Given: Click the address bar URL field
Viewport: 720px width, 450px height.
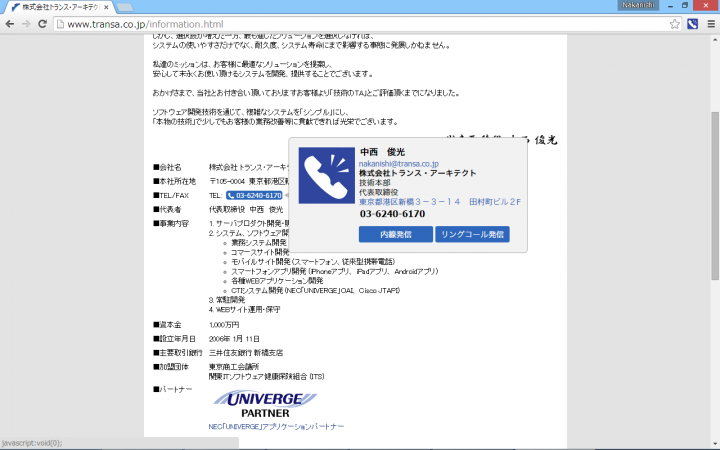Looking at the screenshot, I should coord(365,24).
